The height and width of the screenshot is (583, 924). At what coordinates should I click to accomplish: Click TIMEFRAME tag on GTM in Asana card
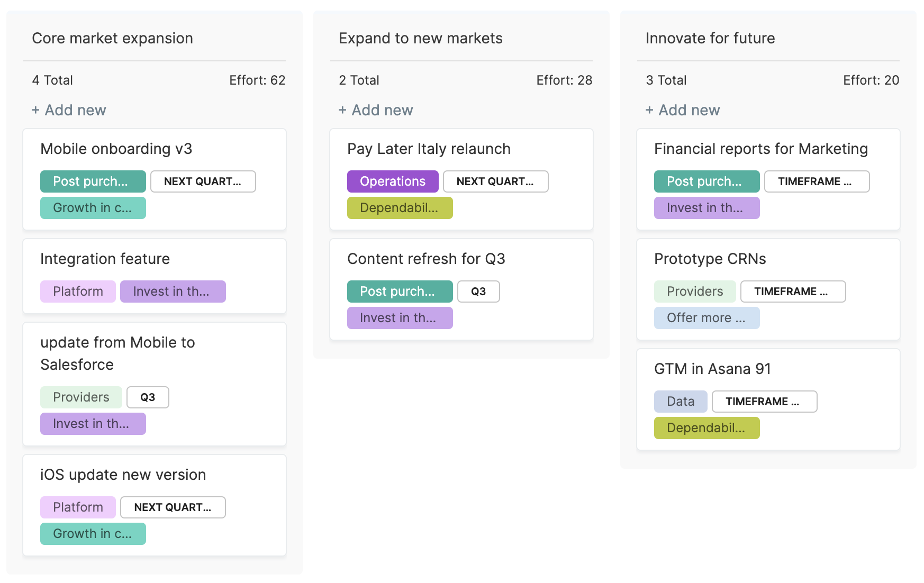click(x=765, y=402)
